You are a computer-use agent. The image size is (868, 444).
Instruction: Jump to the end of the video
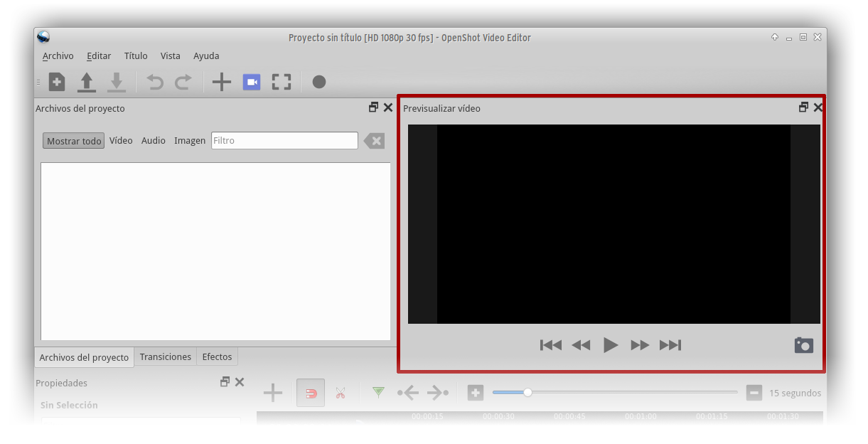[670, 345]
